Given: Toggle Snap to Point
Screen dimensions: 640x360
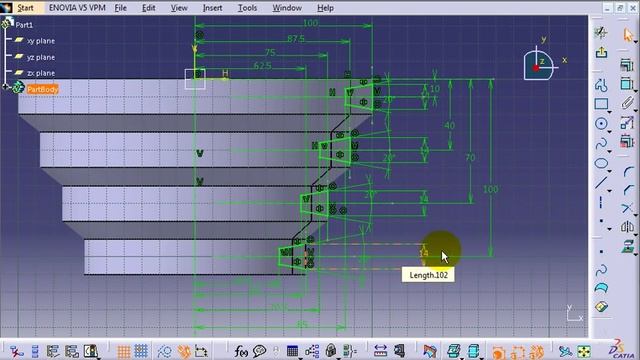Looking at the screenshot, I should pyautogui.click(x=141, y=351).
